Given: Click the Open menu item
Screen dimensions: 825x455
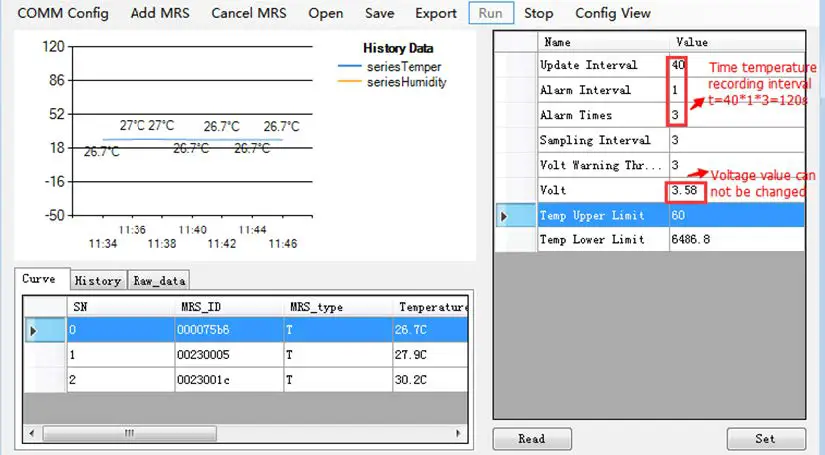Looking at the screenshot, I should (326, 13).
